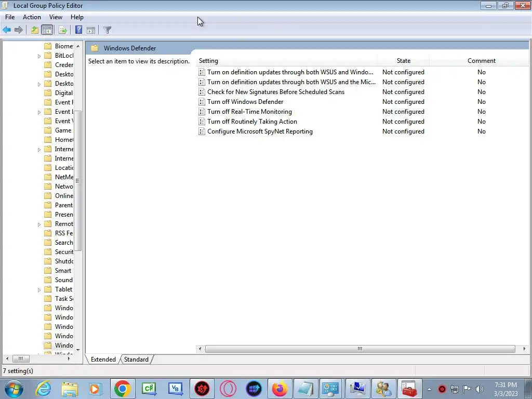Click the Forward arrow toolbar icon
Viewport: 532px width, 399px height.
pyautogui.click(x=19, y=30)
